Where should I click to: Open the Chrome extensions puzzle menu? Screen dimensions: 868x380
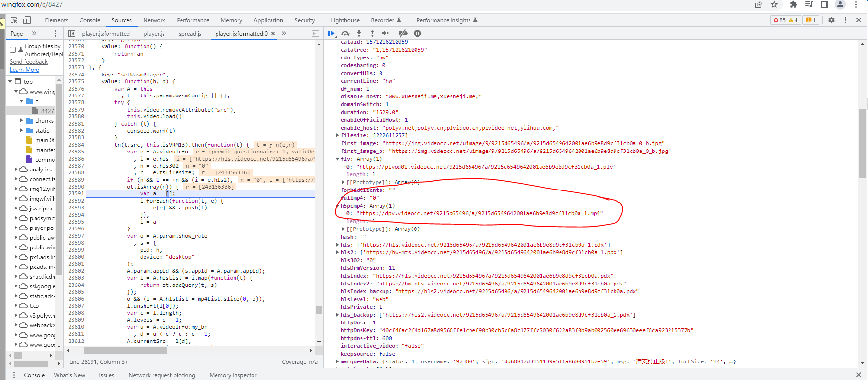coord(794,5)
